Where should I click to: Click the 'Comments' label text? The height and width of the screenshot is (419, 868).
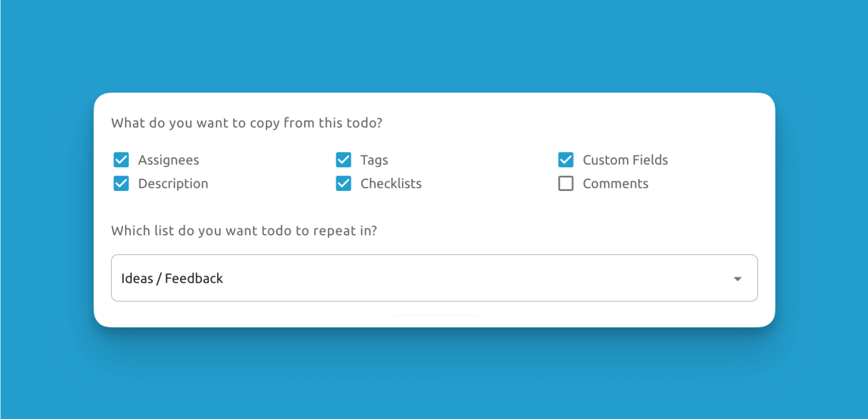(x=615, y=184)
